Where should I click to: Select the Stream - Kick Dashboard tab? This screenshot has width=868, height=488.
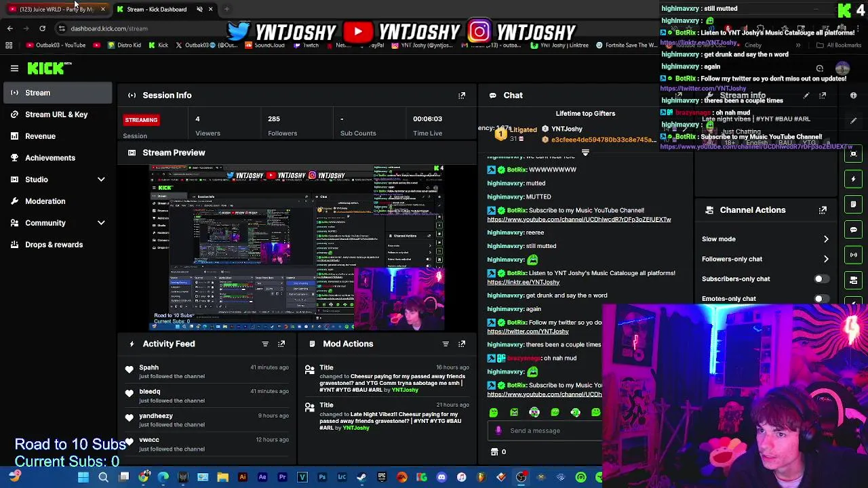coord(156,9)
